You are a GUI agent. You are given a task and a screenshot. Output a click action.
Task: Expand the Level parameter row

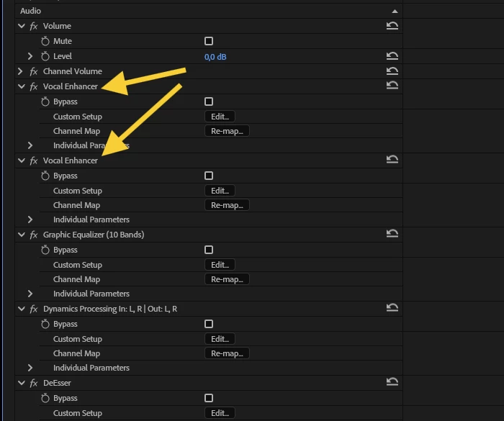[x=30, y=56]
